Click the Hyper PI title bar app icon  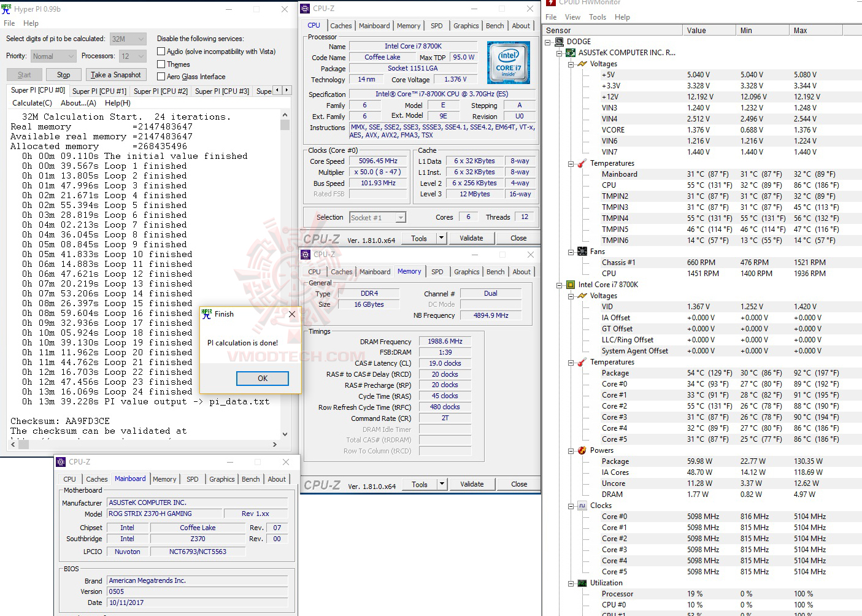tap(6, 9)
